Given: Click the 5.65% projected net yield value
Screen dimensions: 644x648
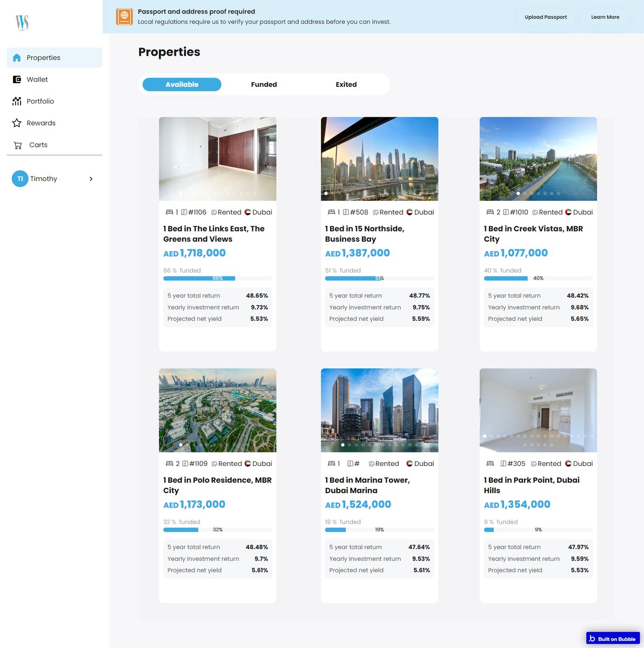Looking at the screenshot, I should 580,319.
